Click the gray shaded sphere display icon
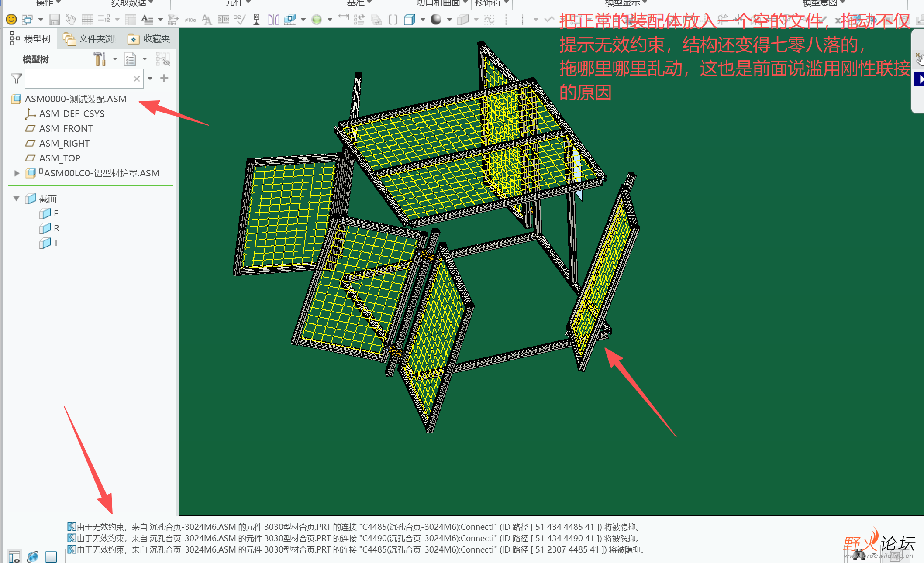The width and height of the screenshot is (924, 563). click(x=436, y=20)
